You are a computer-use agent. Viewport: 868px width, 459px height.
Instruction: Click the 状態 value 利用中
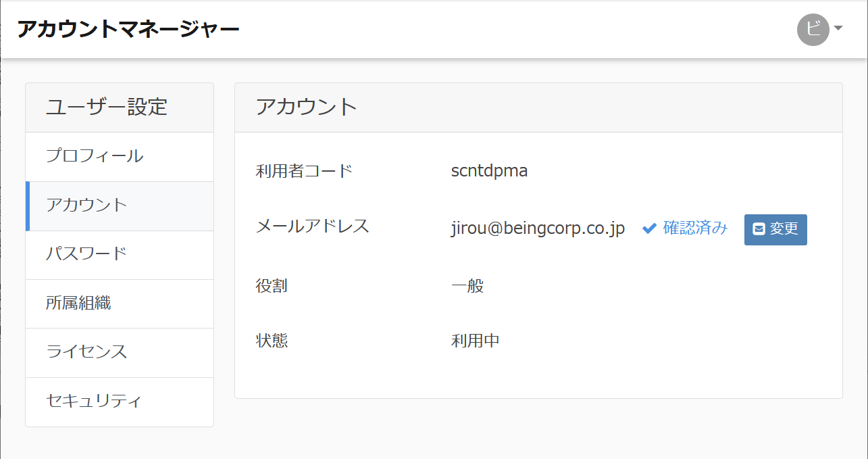476,341
